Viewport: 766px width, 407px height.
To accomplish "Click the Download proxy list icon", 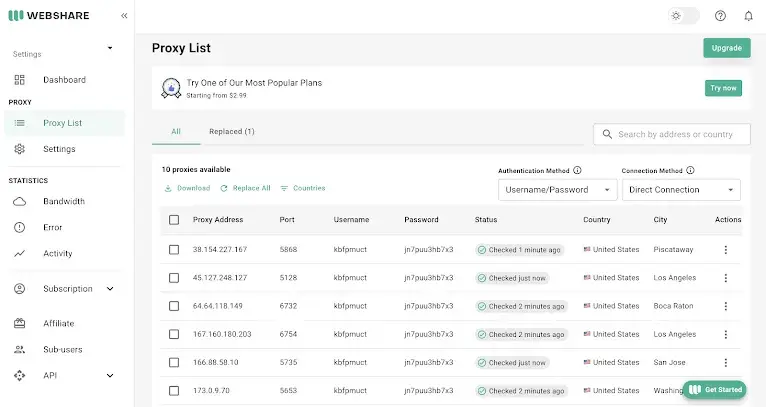I will click(168, 188).
